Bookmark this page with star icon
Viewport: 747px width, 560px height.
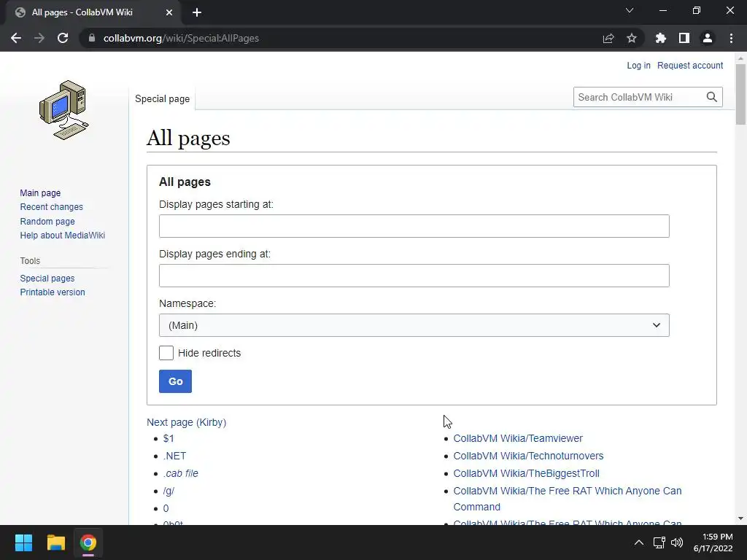[632, 38]
